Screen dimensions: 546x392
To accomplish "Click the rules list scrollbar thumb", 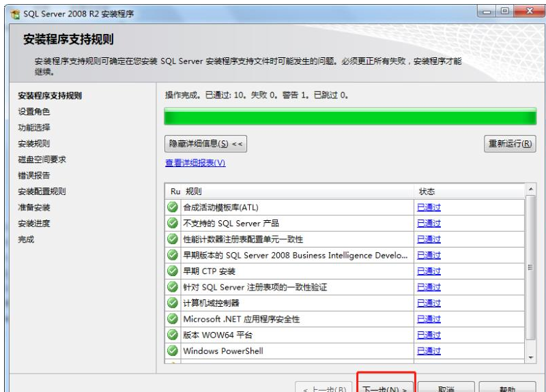I will [x=530, y=267].
